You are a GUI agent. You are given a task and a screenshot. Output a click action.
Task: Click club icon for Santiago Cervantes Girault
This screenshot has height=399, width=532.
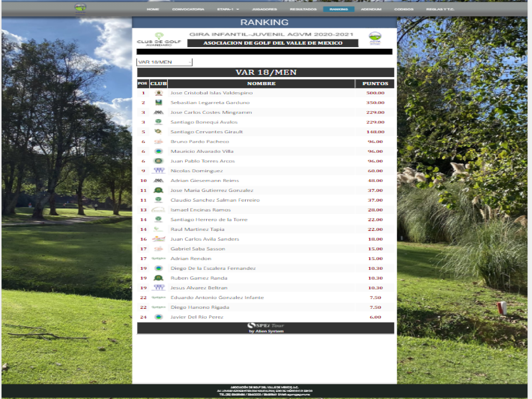point(158,132)
